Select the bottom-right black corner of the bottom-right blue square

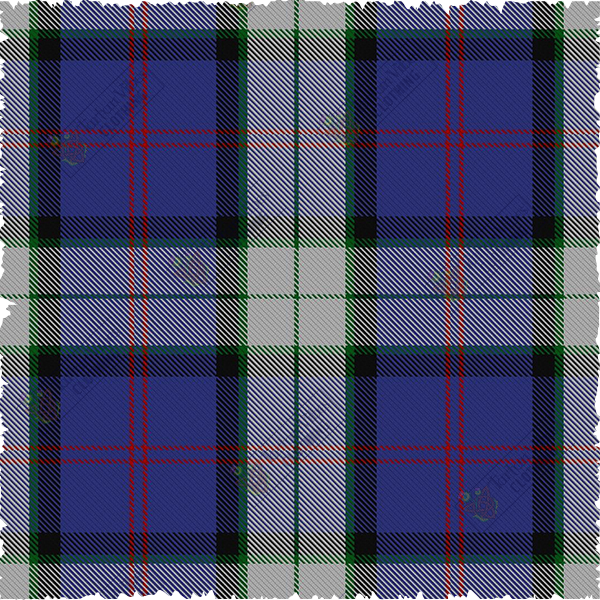(x=544, y=544)
